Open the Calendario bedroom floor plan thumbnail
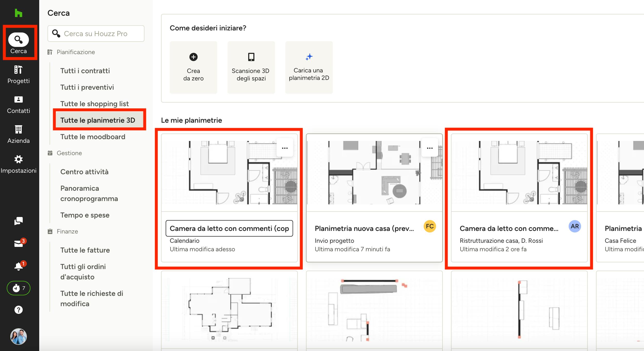Screen dimensions: 644x351 pos(229,173)
